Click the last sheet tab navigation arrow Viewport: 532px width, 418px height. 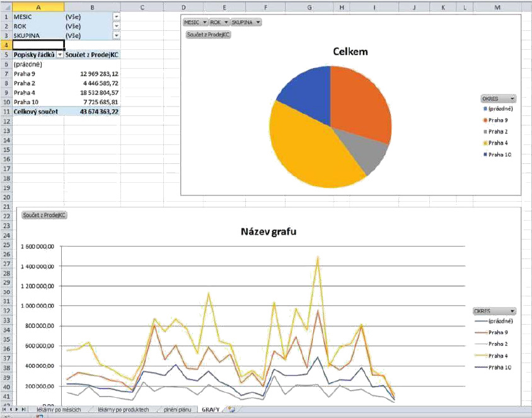[x=24, y=410]
